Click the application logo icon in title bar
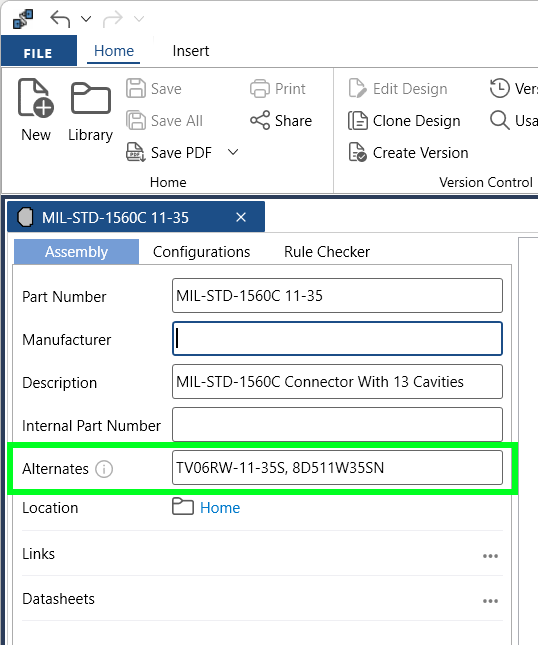The height and width of the screenshot is (645, 538). 23,19
